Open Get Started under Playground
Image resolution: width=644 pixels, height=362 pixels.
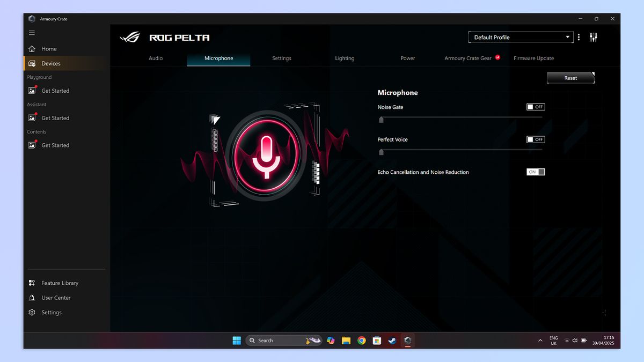(55, 91)
